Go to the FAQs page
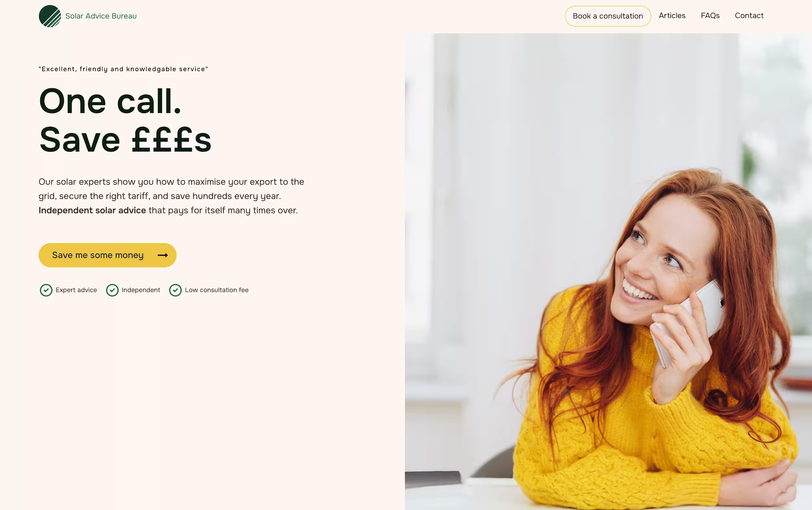This screenshot has width=812, height=510. point(710,16)
